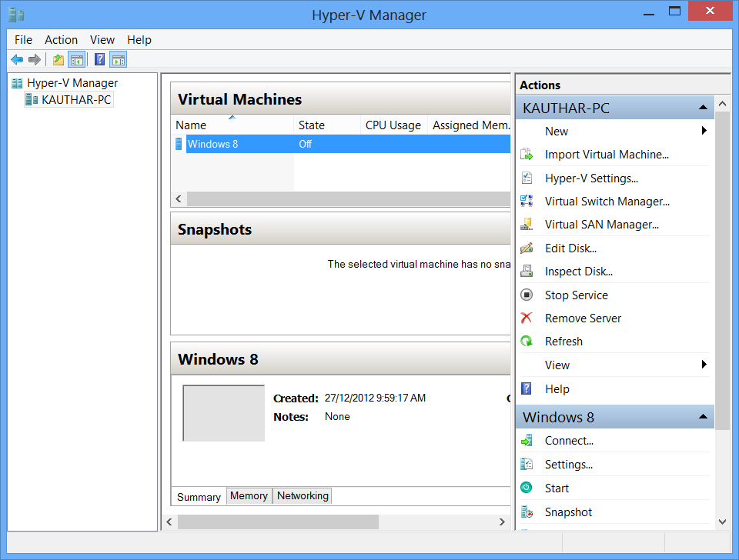
Task: Click Virtual Machines list scroll left arrow
Action: [179, 198]
